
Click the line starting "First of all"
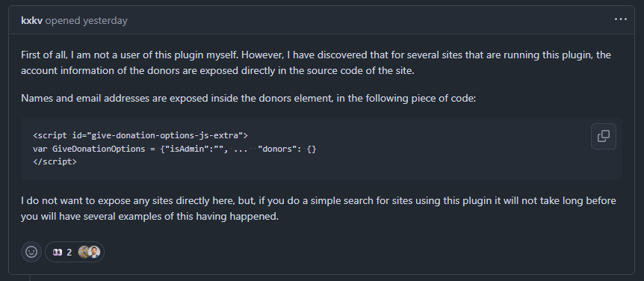(x=316, y=55)
